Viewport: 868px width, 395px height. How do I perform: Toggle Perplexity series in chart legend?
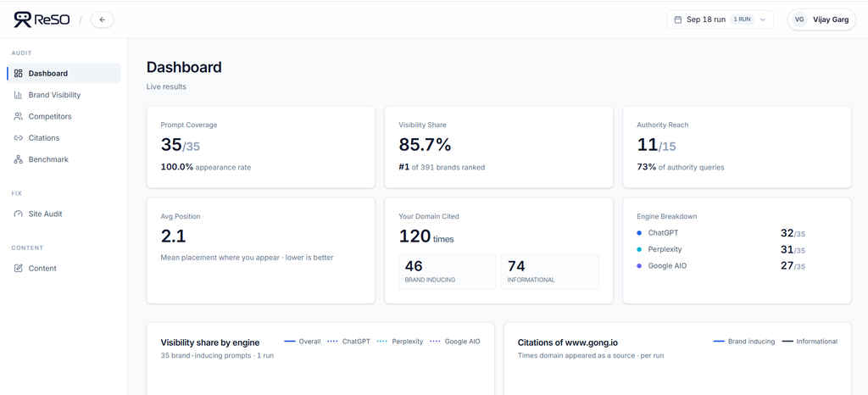pos(400,342)
